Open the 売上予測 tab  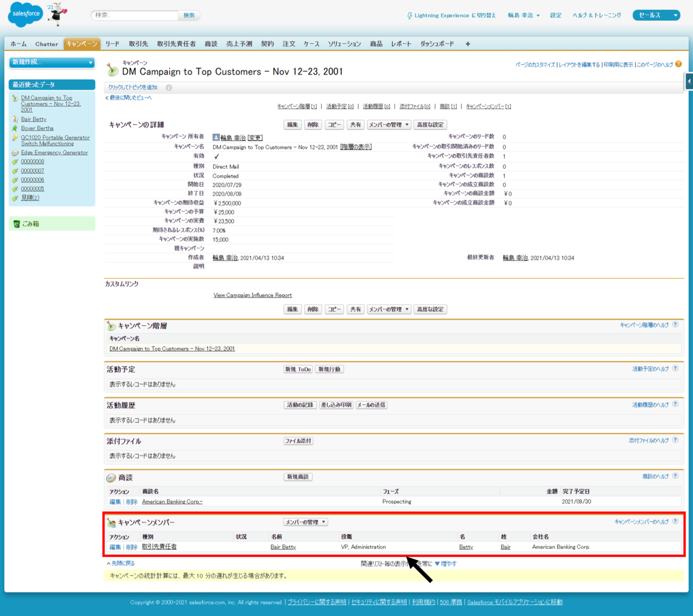239,44
